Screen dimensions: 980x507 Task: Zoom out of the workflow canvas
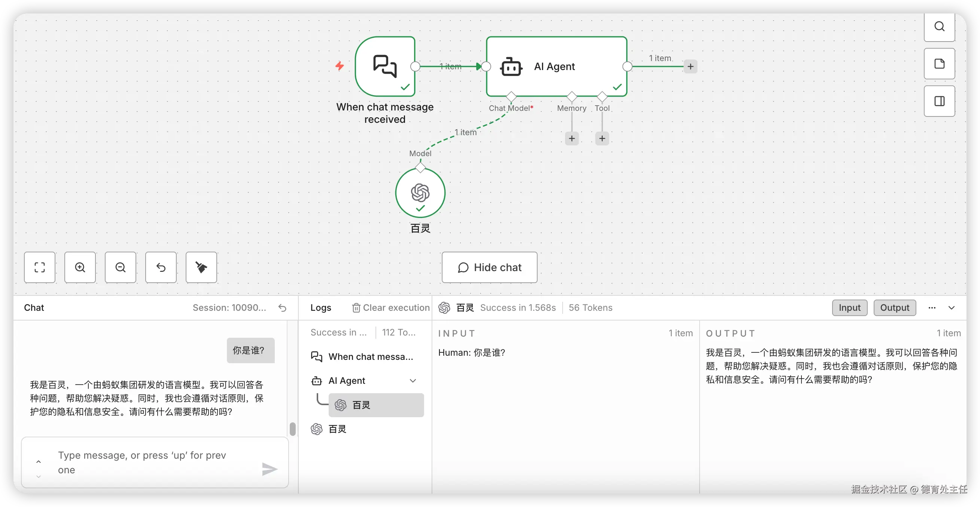pos(120,267)
